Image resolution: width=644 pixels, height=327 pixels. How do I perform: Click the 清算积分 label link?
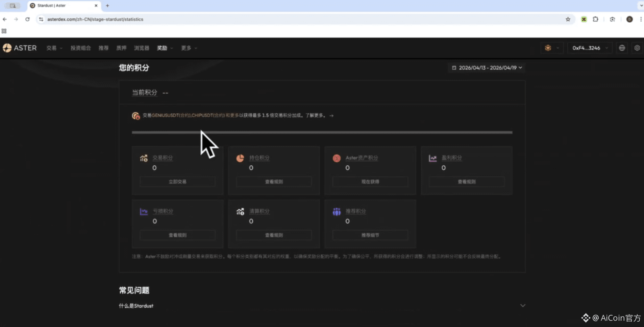(x=259, y=211)
